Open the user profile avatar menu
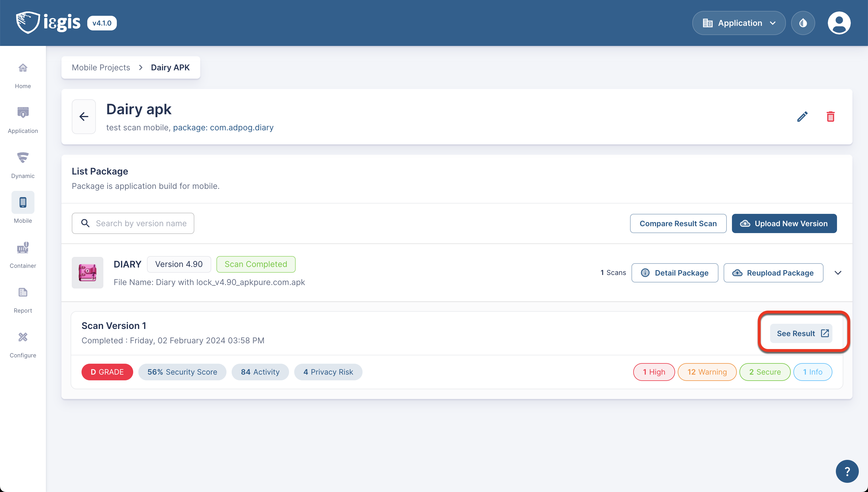Image resolution: width=868 pixels, height=492 pixels. (839, 23)
